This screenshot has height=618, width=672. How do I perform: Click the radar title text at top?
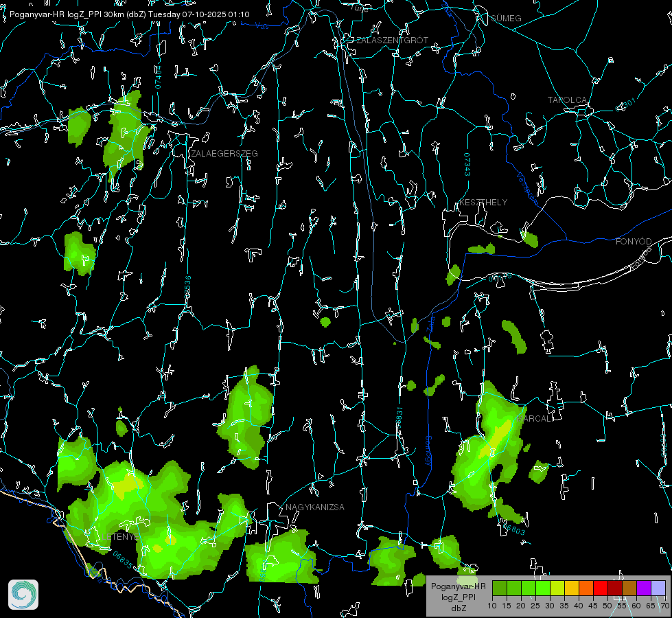click(130, 14)
